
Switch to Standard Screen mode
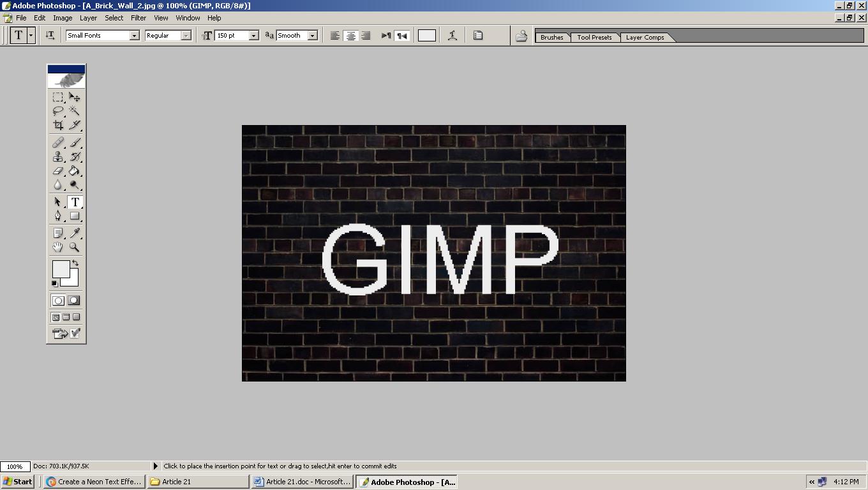[x=56, y=317]
